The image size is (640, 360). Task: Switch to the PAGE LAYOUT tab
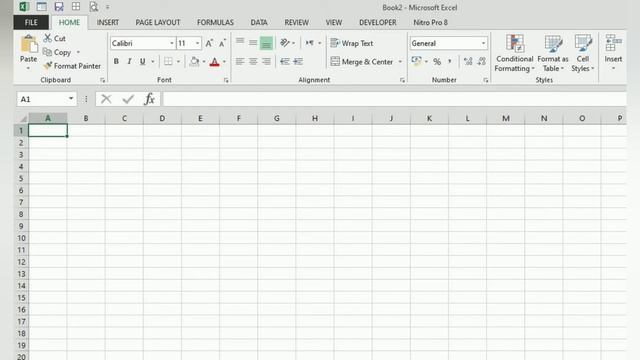158,22
